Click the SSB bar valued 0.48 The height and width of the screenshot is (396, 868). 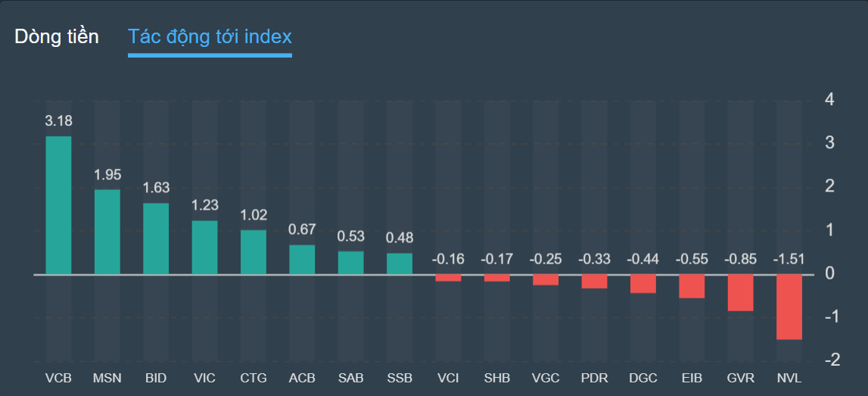(400, 263)
